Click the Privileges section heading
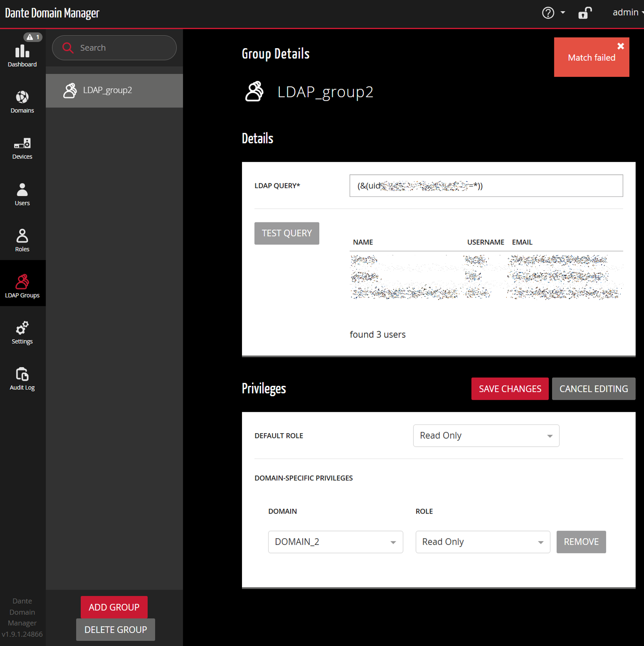Viewport: 644px width, 646px height. point(264,389)
